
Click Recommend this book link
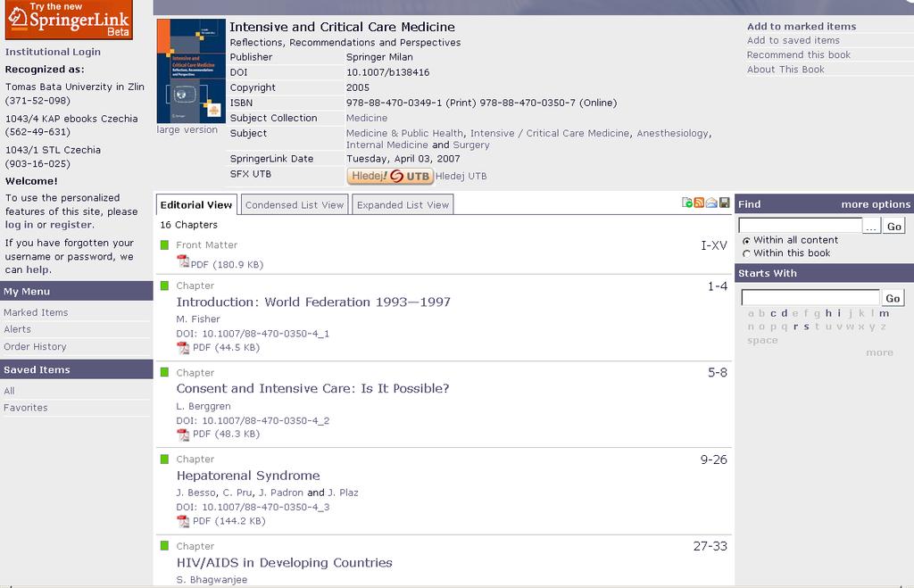(799, 54)
